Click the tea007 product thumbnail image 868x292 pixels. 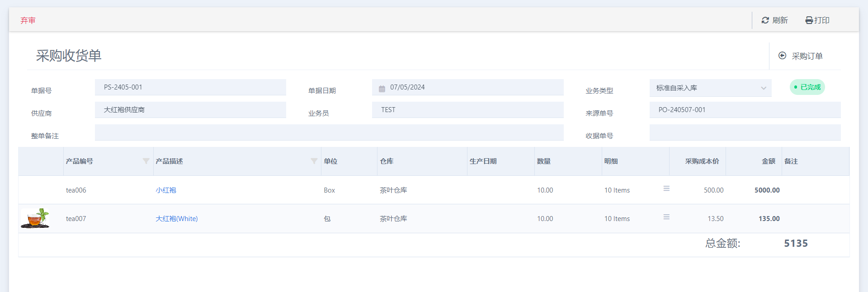(x=35, y=218)
